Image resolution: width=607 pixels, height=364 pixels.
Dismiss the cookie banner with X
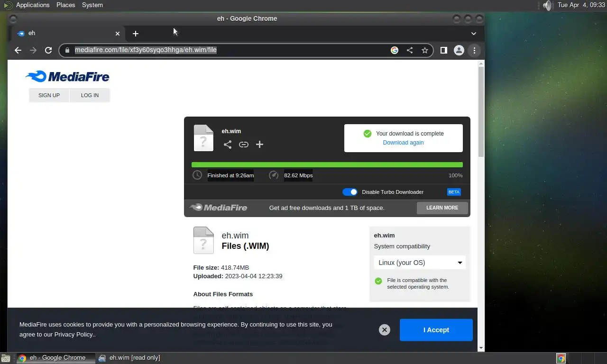(x=385, y=330)
